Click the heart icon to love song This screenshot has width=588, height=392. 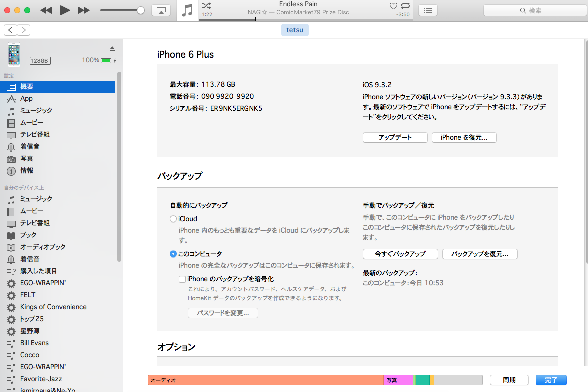click(393, 6)
